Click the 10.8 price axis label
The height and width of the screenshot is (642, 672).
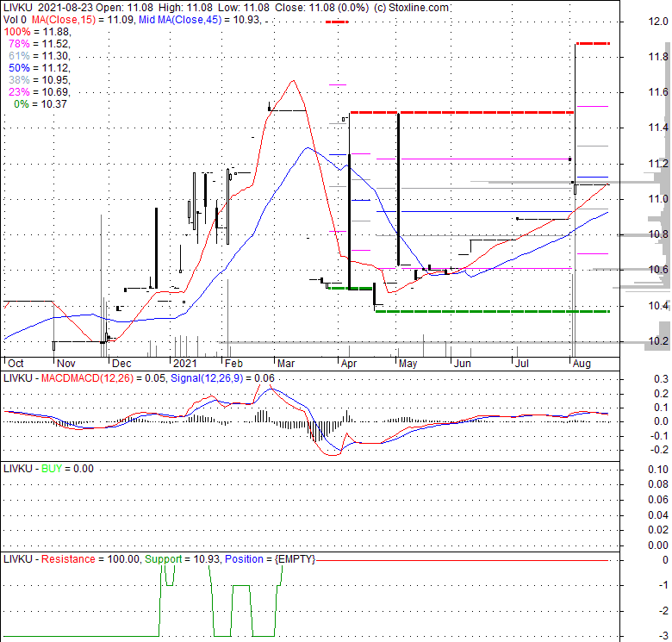point(658,234)
